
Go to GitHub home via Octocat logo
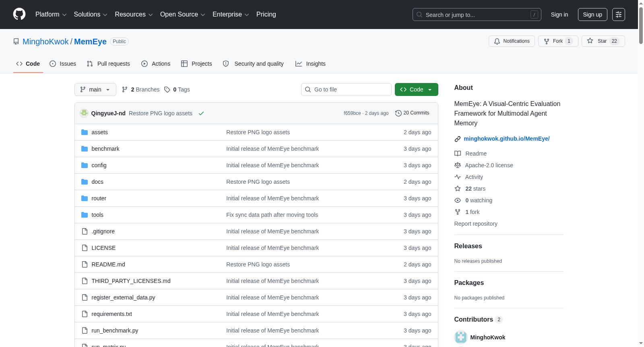[x=19, y=15]
